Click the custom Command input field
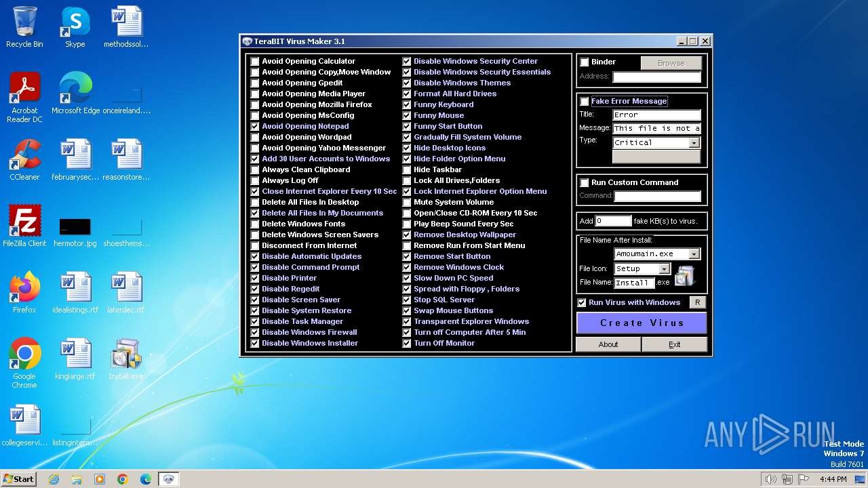The height and width of the screenshot is (488, 868). point(657,196)
